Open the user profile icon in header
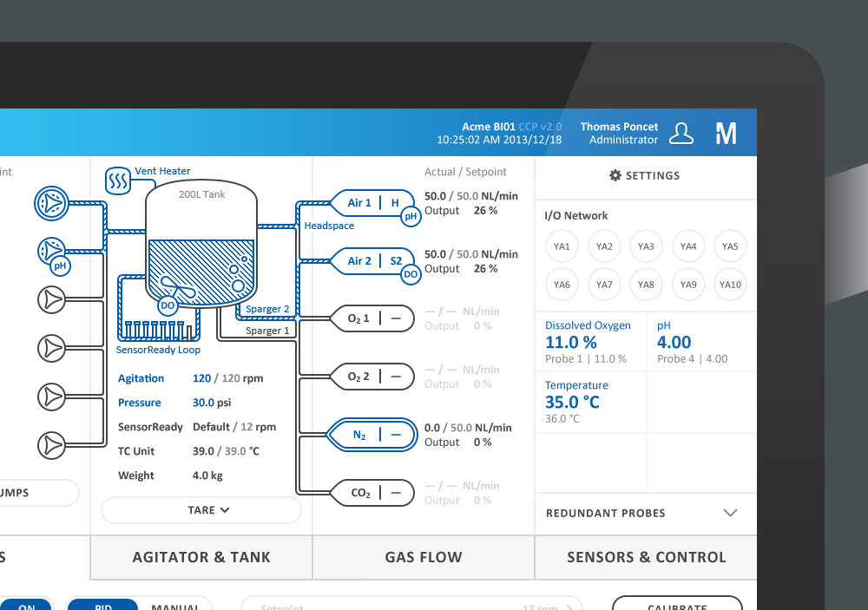The height and width of the screenshot is (610, 868). coord(682,133)
